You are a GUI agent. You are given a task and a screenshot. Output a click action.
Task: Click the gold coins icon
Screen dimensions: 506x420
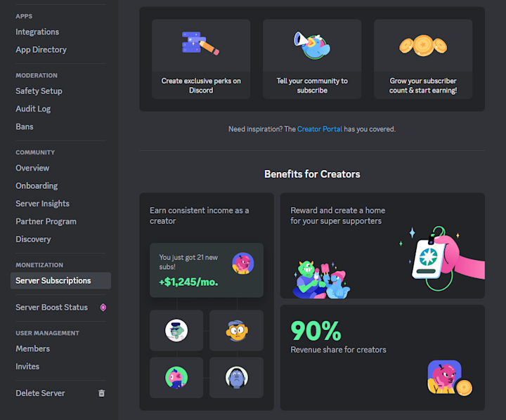tap(423, 46)
